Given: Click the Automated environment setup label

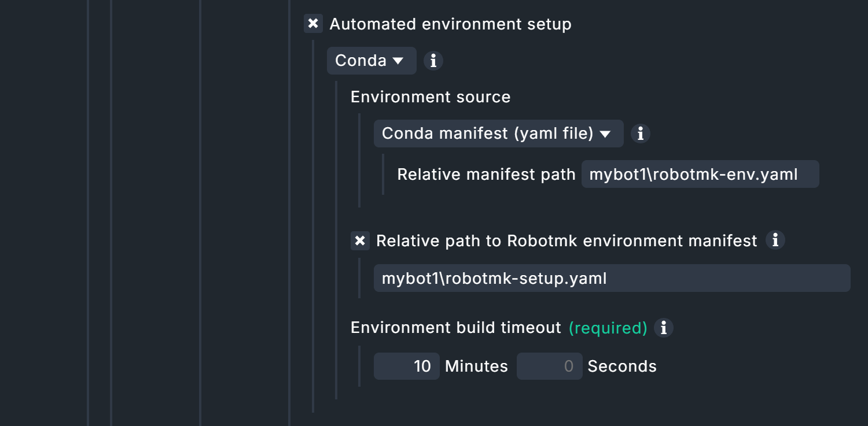Looking at the screenshot, I should click(x=450, y=24).
